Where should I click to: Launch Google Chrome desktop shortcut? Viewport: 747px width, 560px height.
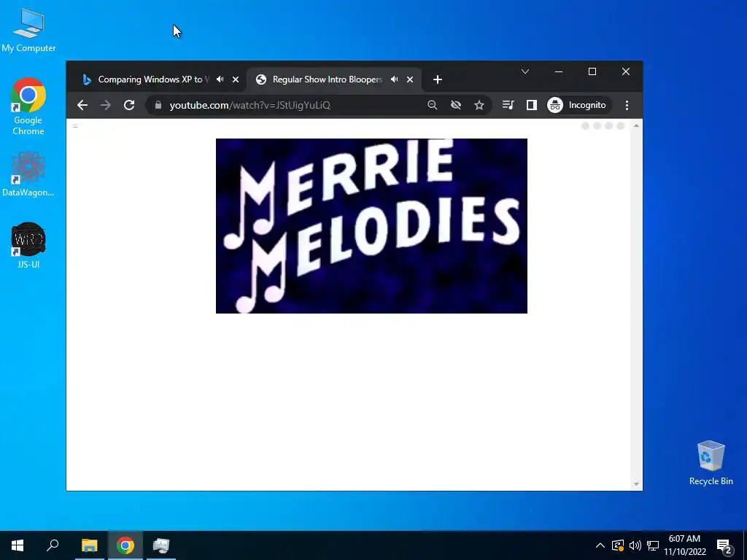(28, 106)
